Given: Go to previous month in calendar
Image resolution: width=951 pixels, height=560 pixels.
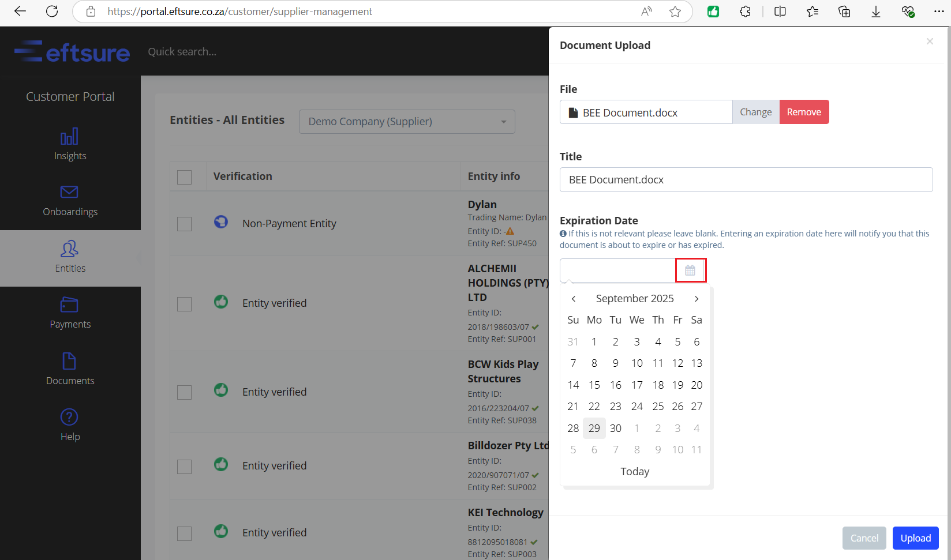Looking at the screenshot, I should pyautogui.click(x=574, y=299).
